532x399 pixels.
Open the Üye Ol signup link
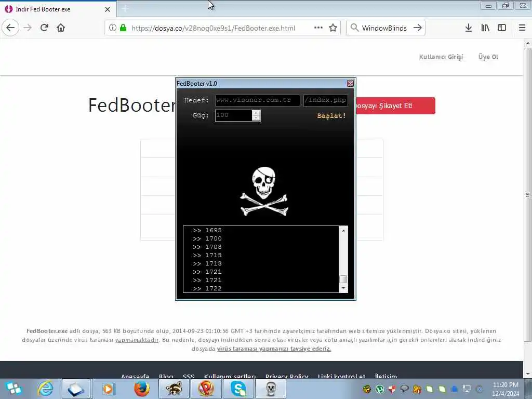[x=488, y=57]
